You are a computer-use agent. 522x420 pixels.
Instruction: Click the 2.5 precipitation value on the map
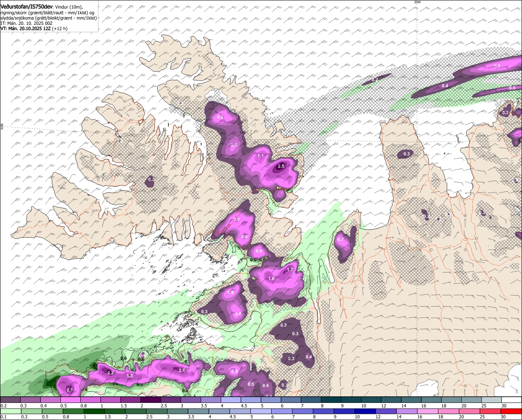coord(281,166)
